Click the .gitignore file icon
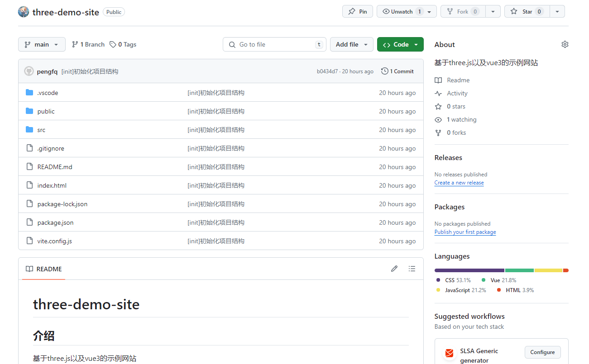The height and width of the screenshot is (364, 589). coord(29,148)
